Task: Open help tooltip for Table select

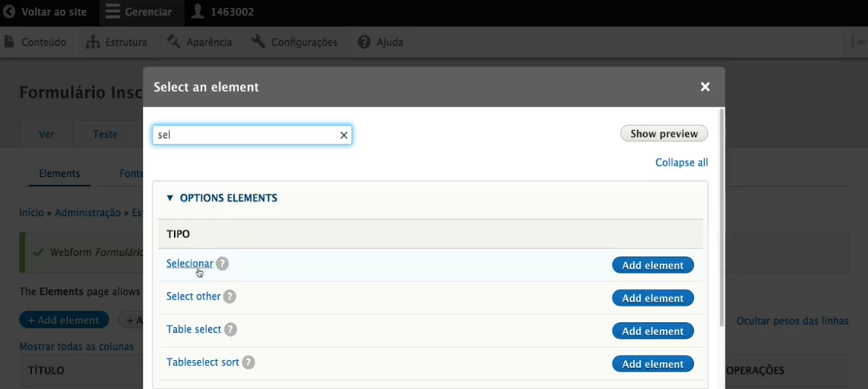Action: click(231, 330)
